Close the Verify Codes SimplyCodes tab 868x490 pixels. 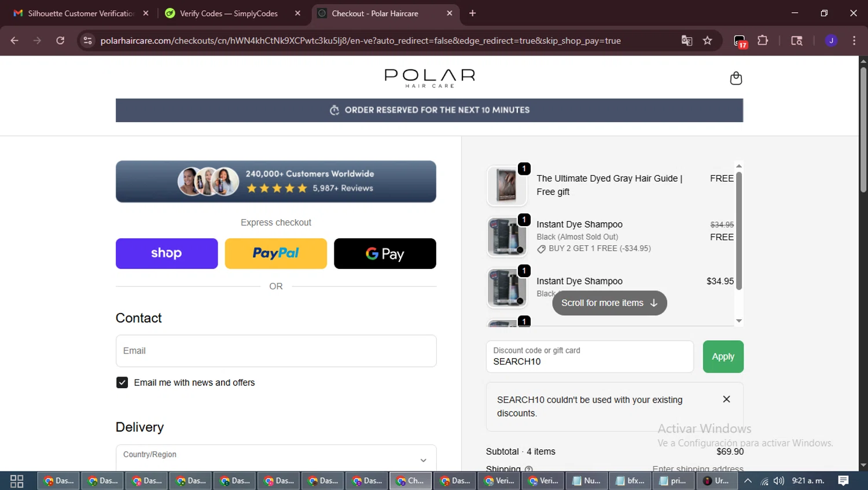pos(297,13)
